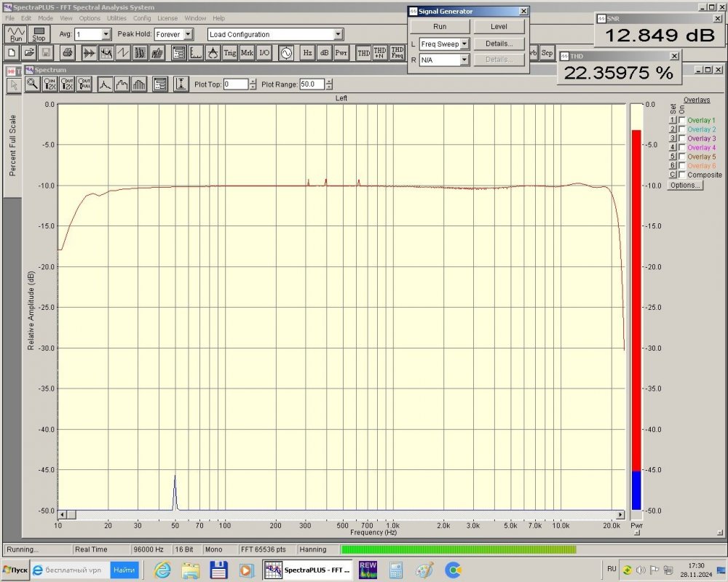Turn on the Overlay 3 checkbox
This screenshot has height=582, width=728.
(682, 138)
